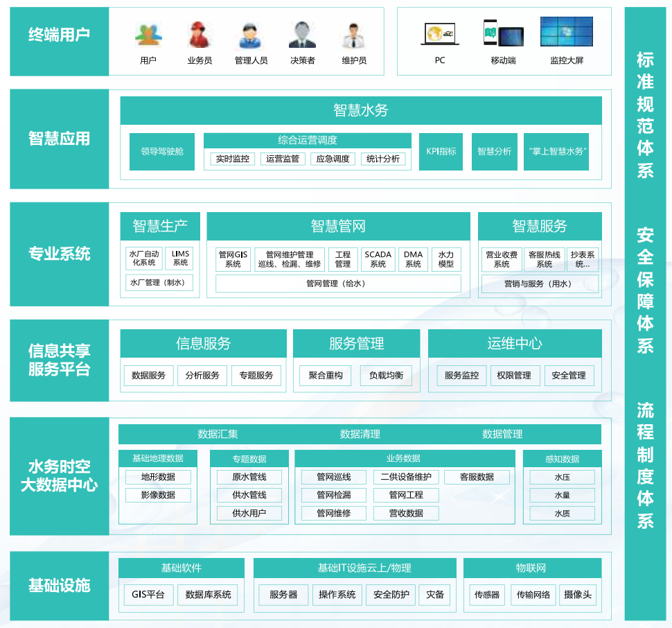Click the 水力模型 box
This screenshot has height=628, width=672.
click(x=446, y=259)
